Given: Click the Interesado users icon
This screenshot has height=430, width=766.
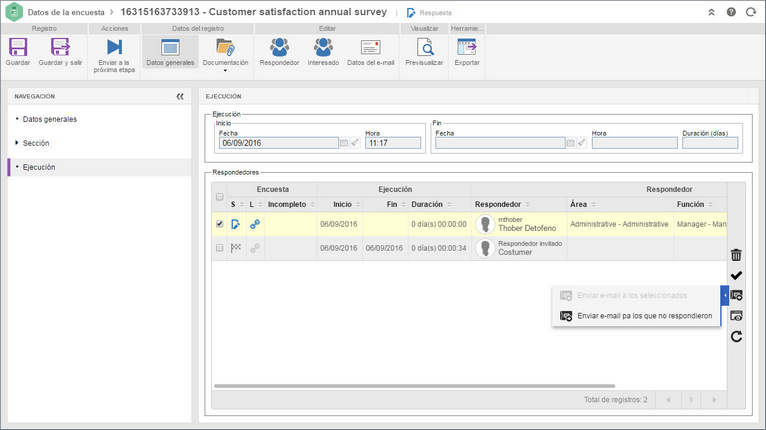Looking at the screenshot, I should (x=323, y=47).
